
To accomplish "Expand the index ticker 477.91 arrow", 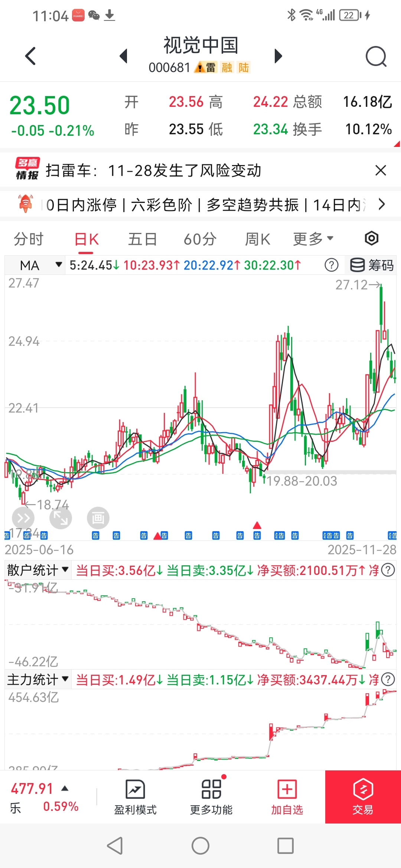I will pos(65,788).
